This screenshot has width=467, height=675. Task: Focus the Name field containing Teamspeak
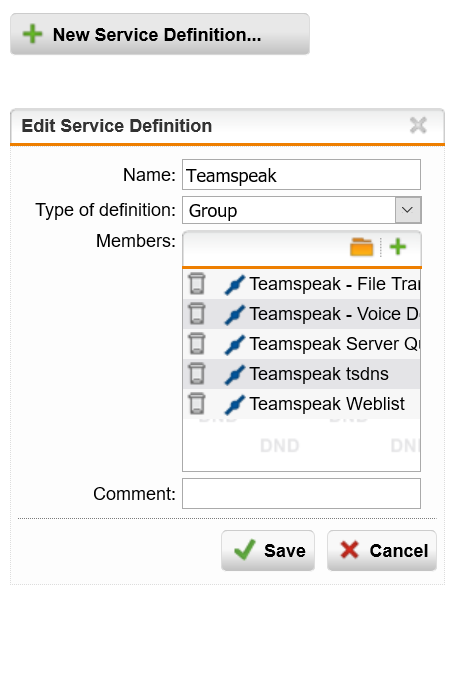(301, 175)
